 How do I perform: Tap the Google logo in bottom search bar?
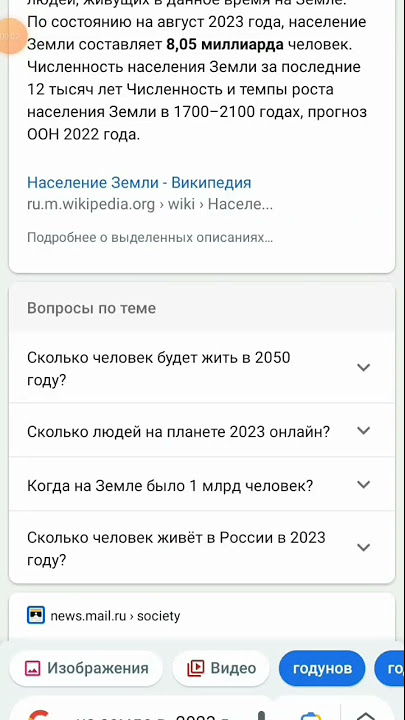39,714
